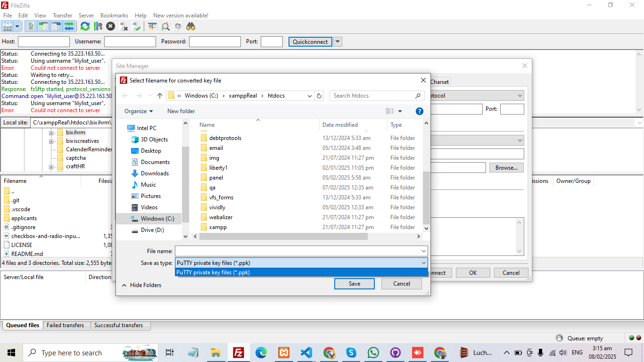Click Cancel current operation icon

[x=110, y=26]
